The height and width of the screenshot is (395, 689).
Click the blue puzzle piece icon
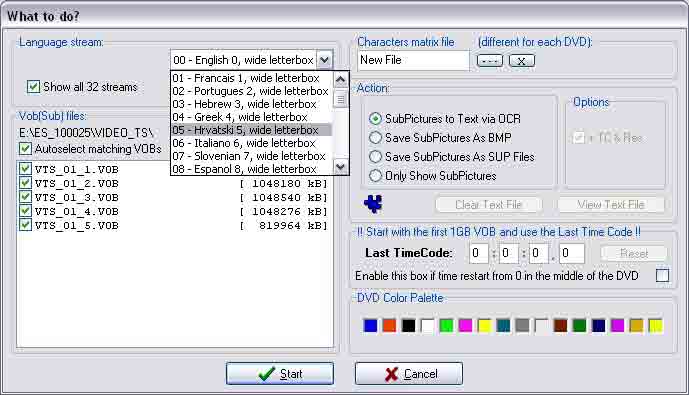pyautogui.click(x=373, y=204)
